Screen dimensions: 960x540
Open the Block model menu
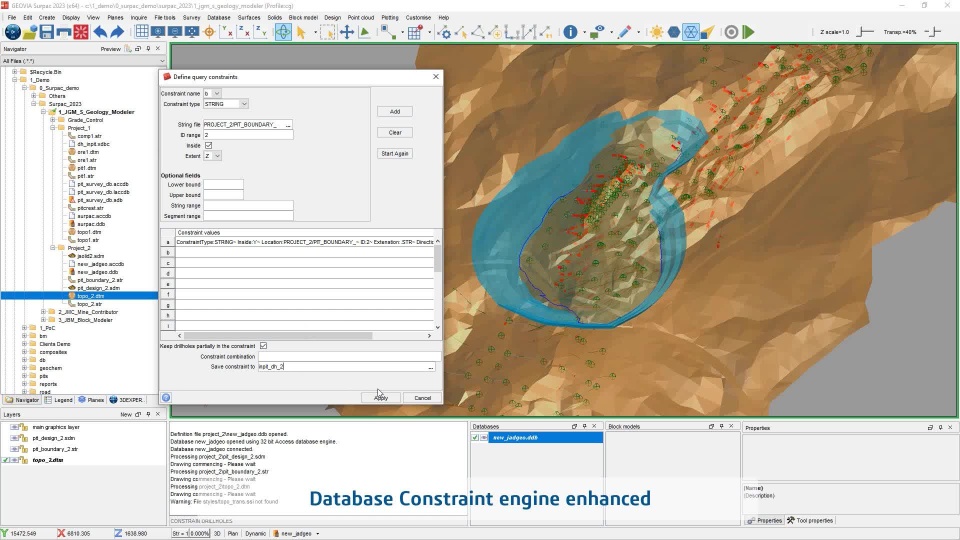coord(302,17)
